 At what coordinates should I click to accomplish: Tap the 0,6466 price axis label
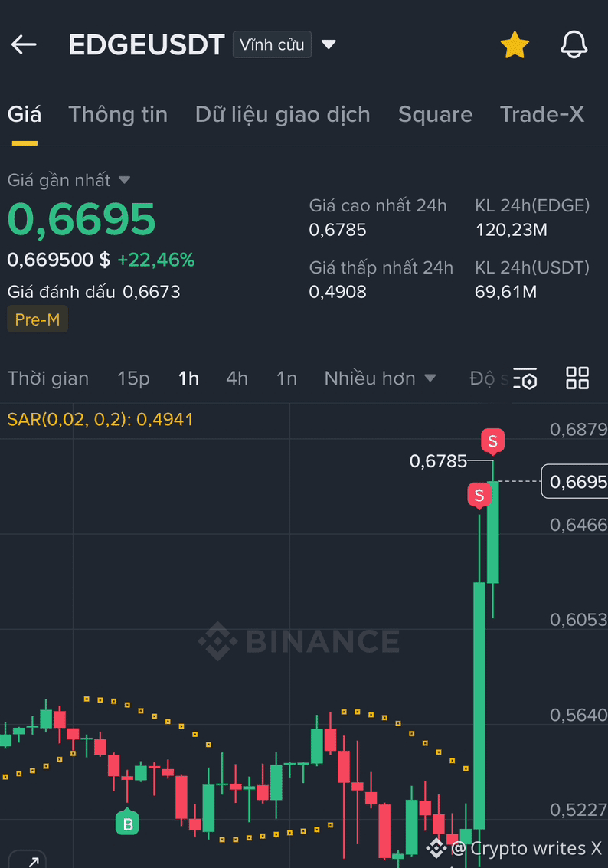578,525
